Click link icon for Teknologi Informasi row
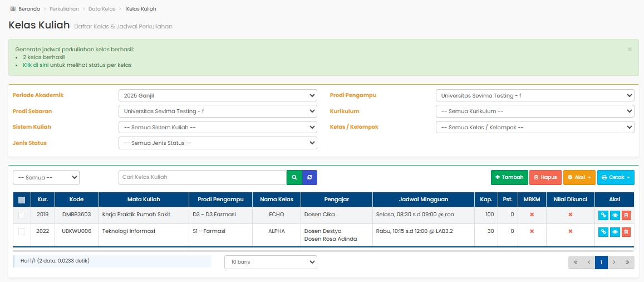This screenshot has width=644, height=282. click(603, 232)
